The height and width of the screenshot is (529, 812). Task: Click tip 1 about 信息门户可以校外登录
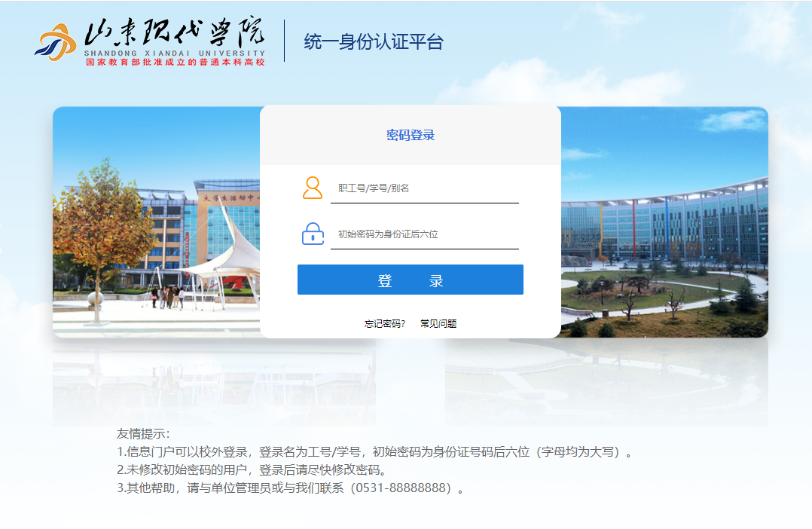[x=374, y=452]
